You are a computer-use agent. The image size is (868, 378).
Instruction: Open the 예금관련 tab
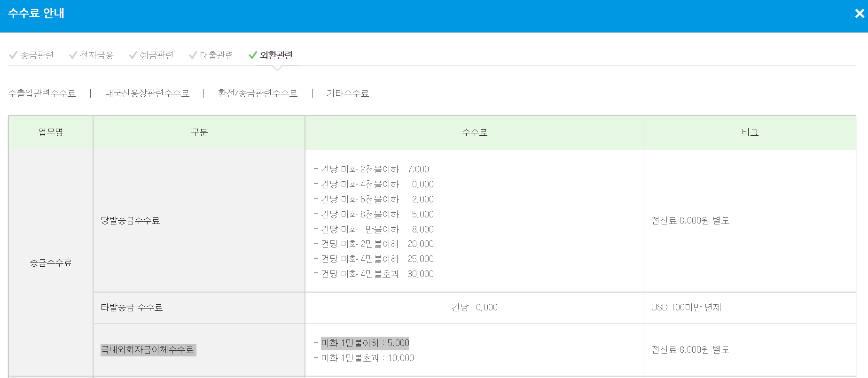coord(157,55)
